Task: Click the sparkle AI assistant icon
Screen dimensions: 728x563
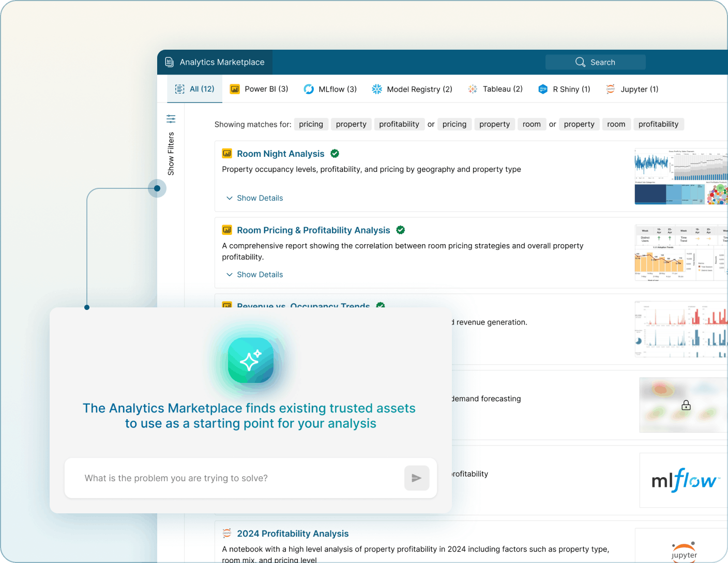Action: [x=251, y=361]
